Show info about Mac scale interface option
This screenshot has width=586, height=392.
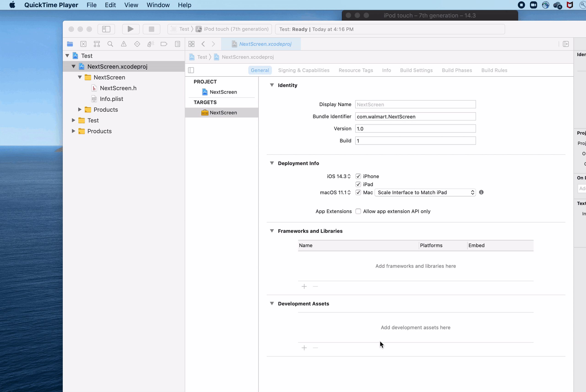[x=481, y=192]
